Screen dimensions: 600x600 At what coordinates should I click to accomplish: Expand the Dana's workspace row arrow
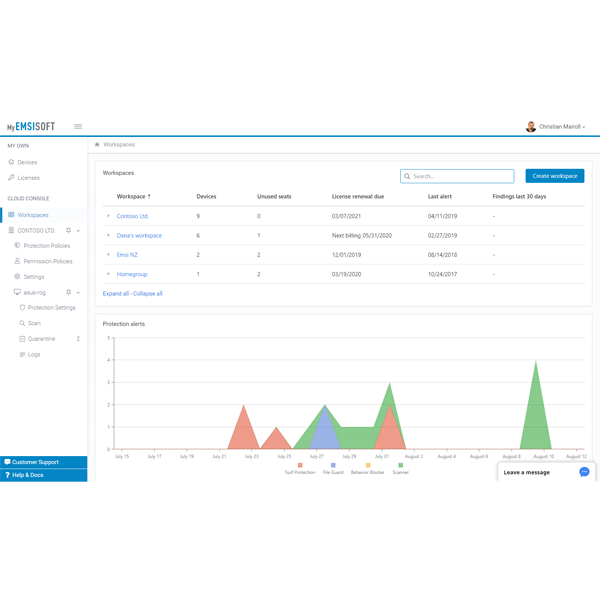coord(108,235)
